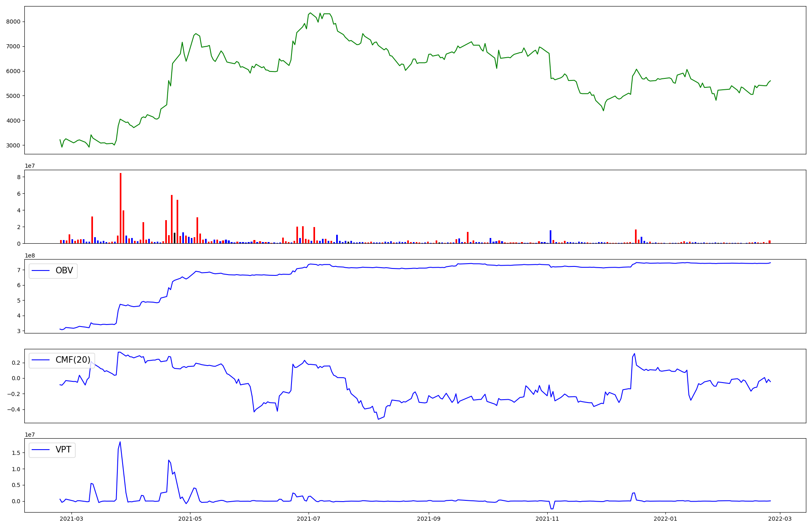The width and height of the screenshot is (812, 528).
Task: Click the lowest CMF trough point
Action: click(x=378, y=419)
